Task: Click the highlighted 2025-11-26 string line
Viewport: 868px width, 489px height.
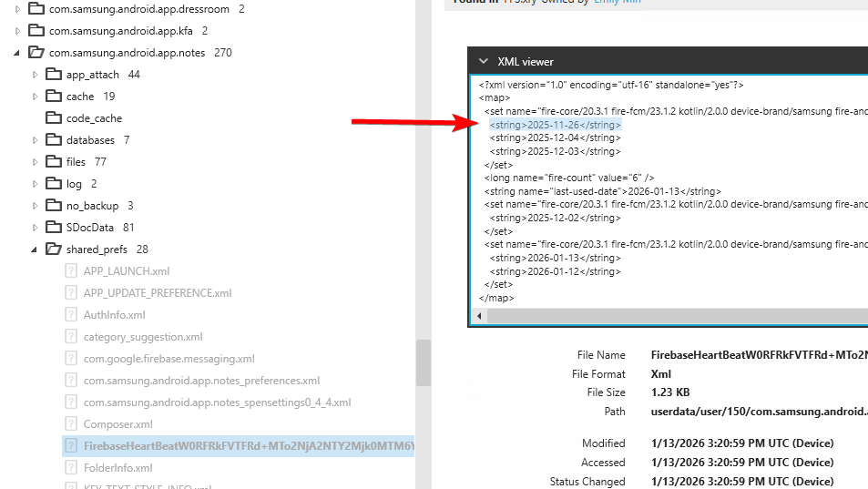Action: (555, 125)
